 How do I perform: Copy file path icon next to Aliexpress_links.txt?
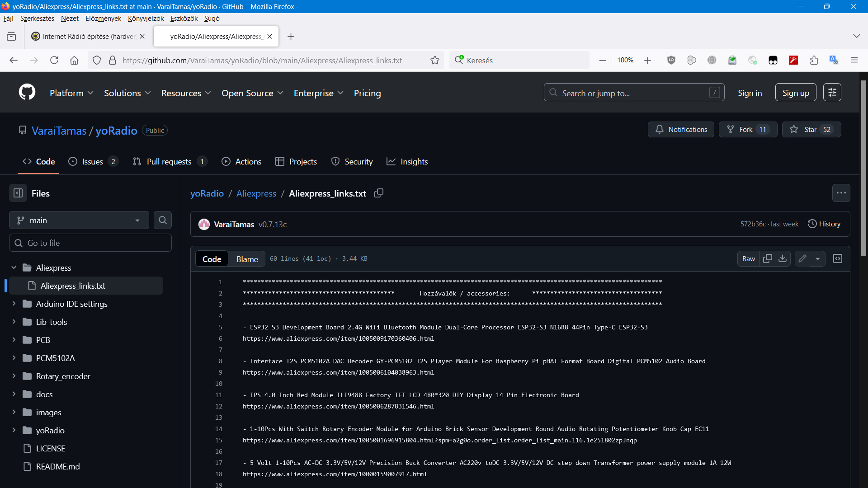(379, 193)
